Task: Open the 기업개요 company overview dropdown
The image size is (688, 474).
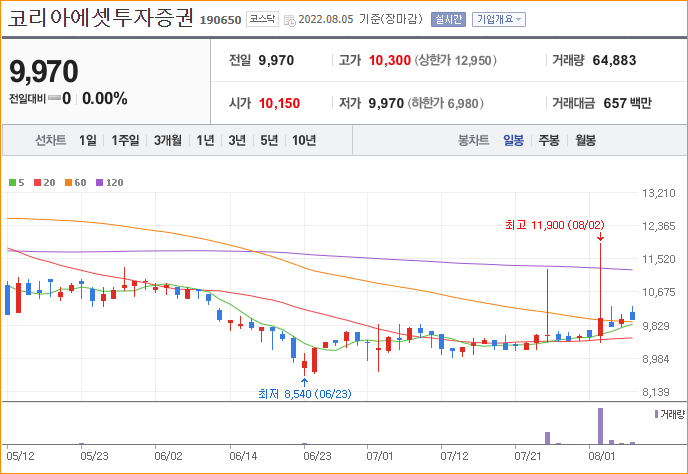Action: point(498,19)
